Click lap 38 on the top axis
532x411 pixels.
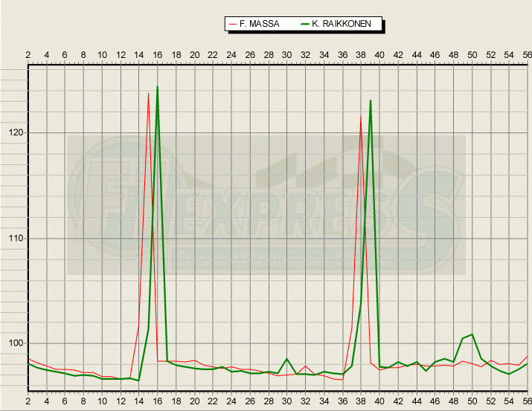click(361, 55)
